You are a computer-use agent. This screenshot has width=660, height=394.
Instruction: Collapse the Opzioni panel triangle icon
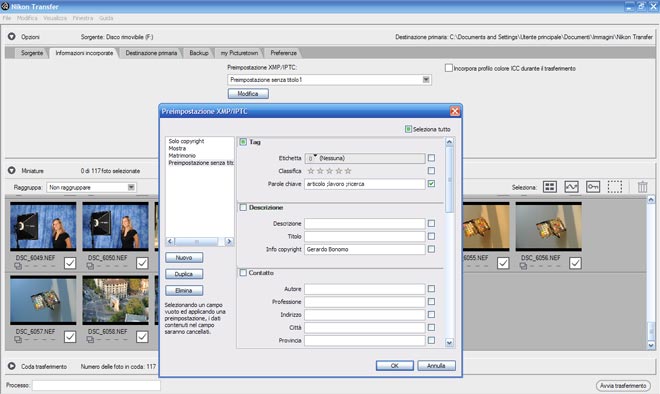12,37
